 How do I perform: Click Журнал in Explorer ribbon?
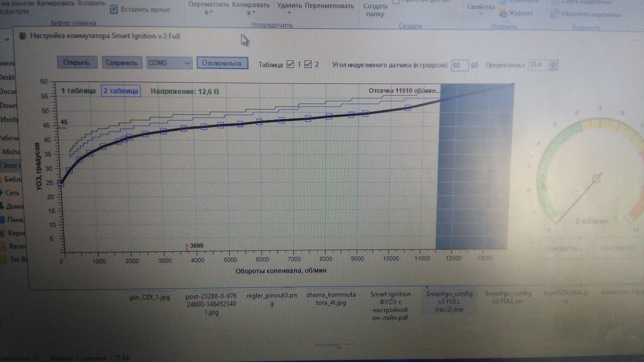click(x=516, y=13)
